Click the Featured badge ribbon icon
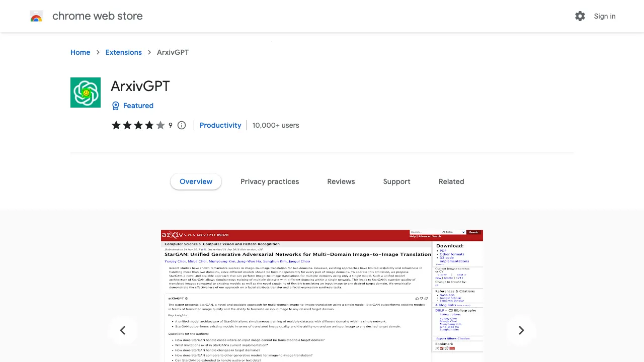The image size is (644, 362). click(x=116, y=106)
